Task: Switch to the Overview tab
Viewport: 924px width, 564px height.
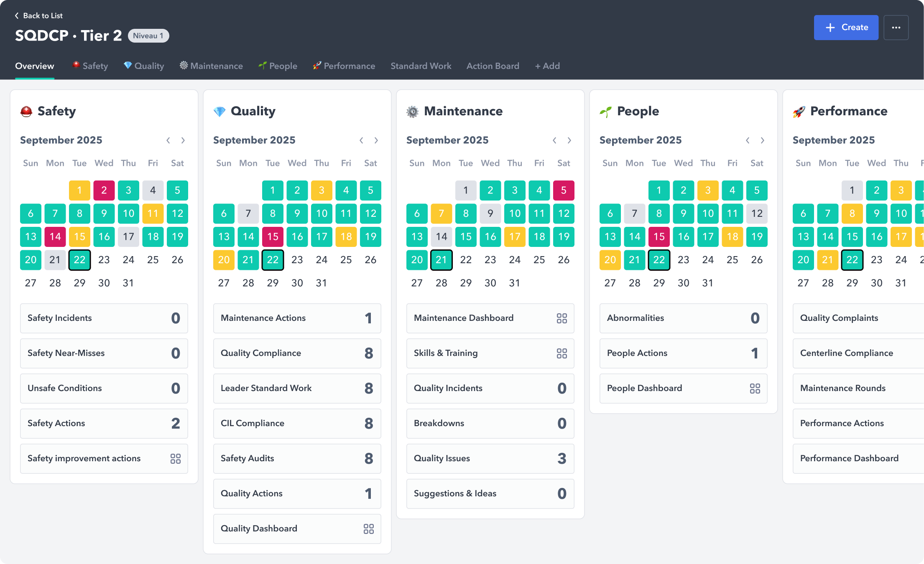Action: (x=35, y=66)
